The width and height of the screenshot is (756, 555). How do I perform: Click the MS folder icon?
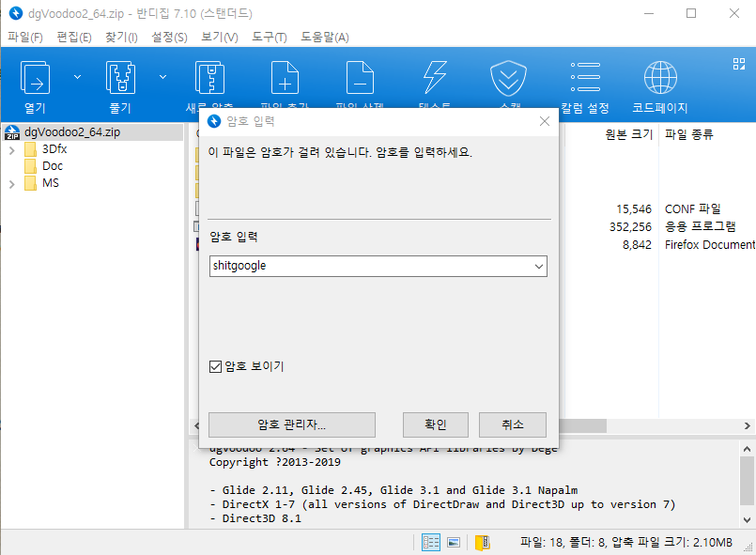[x=30, y=183]
